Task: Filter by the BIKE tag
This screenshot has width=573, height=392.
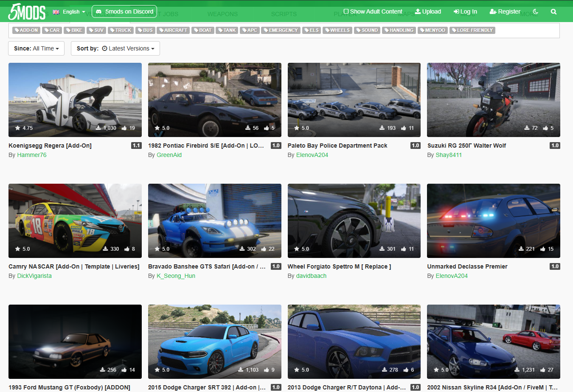Action: [74, 30]
